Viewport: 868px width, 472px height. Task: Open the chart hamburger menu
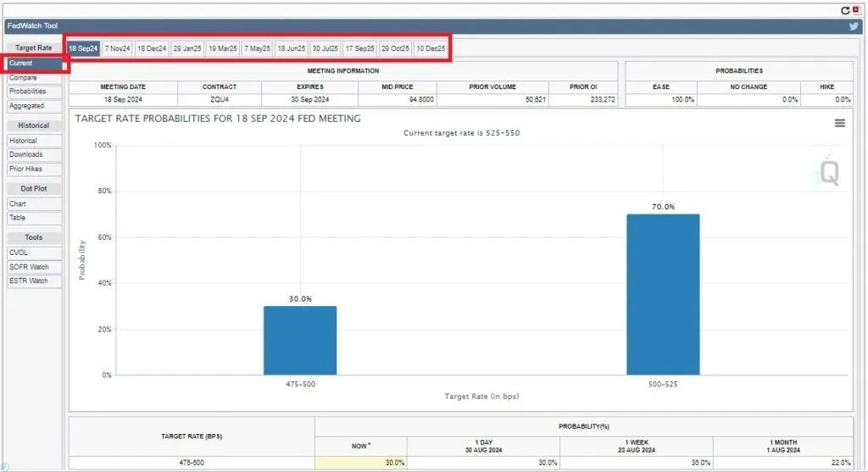point(839,123)
